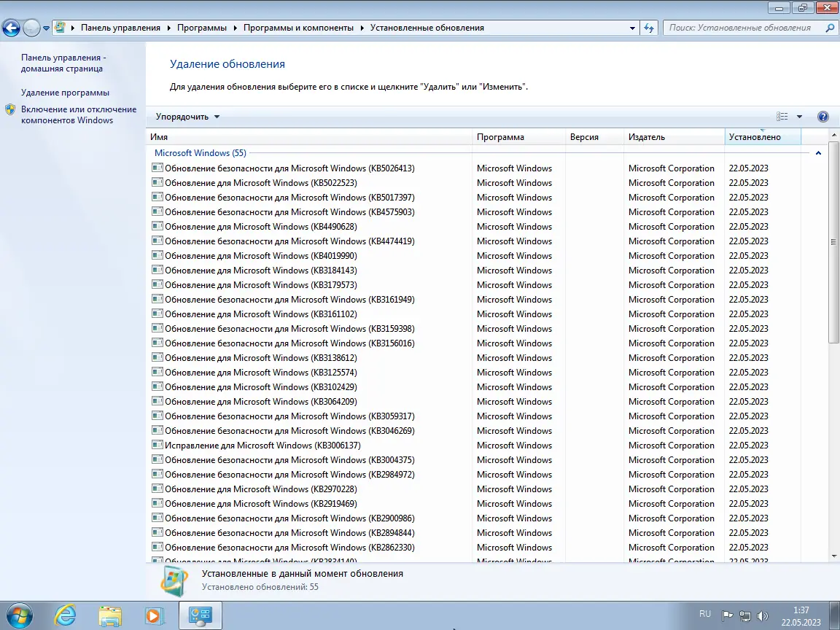Launch Internet Explorer from taskbar
This screenshot has width=840, height=630.
(65, 615)
